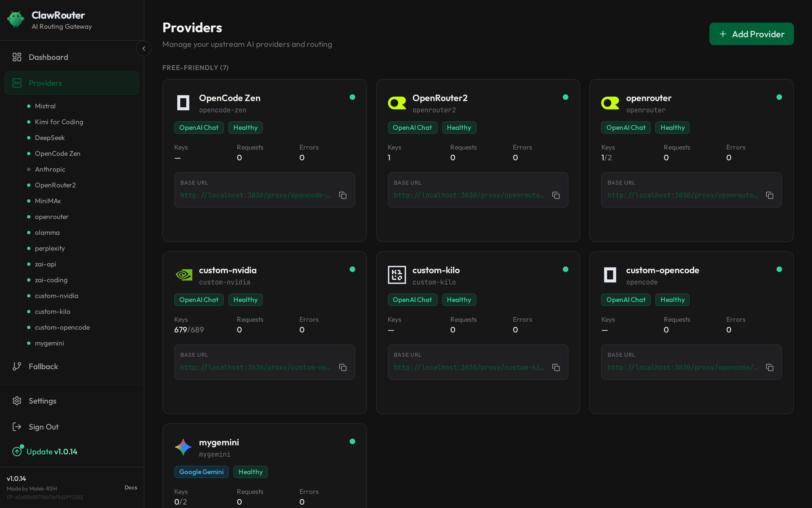
Task: Select mygemini in the sidebar list
Action: coord(49,343)
